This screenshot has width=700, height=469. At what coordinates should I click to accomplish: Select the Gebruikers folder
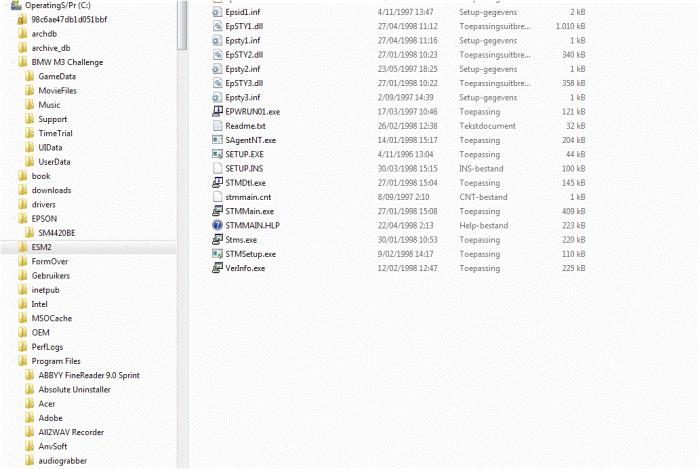click(x=51, y=276)
